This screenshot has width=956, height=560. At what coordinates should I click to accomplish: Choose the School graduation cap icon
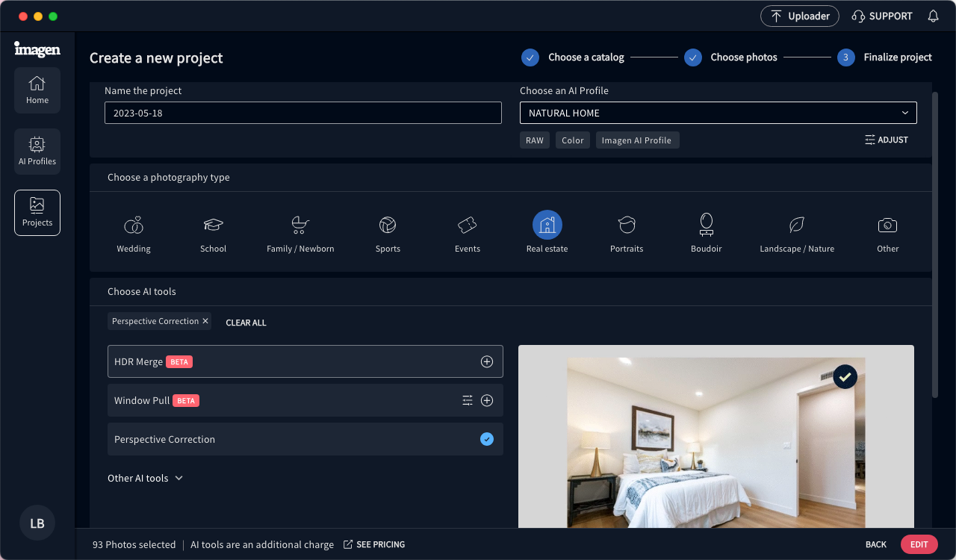coord(213,225)
